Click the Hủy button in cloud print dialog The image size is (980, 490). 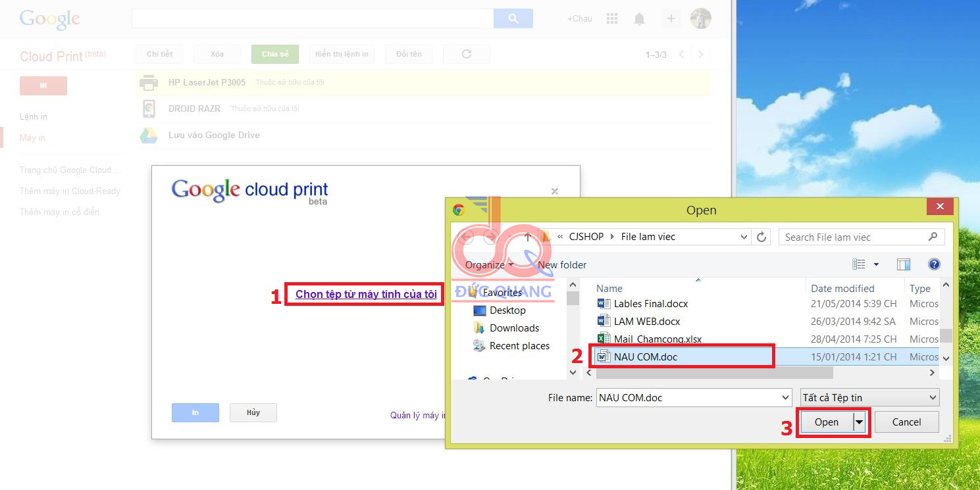[x=253, y=412]
